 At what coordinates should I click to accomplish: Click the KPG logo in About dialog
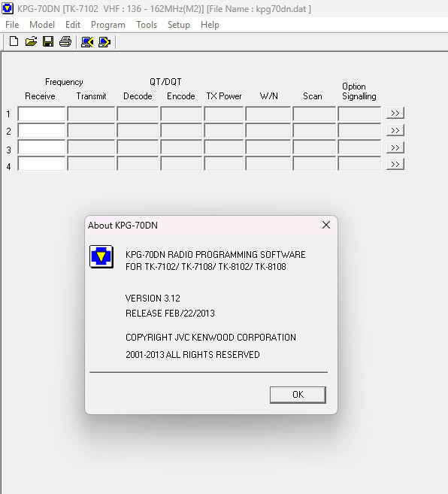pyautogui.click(x=101, y=256)
